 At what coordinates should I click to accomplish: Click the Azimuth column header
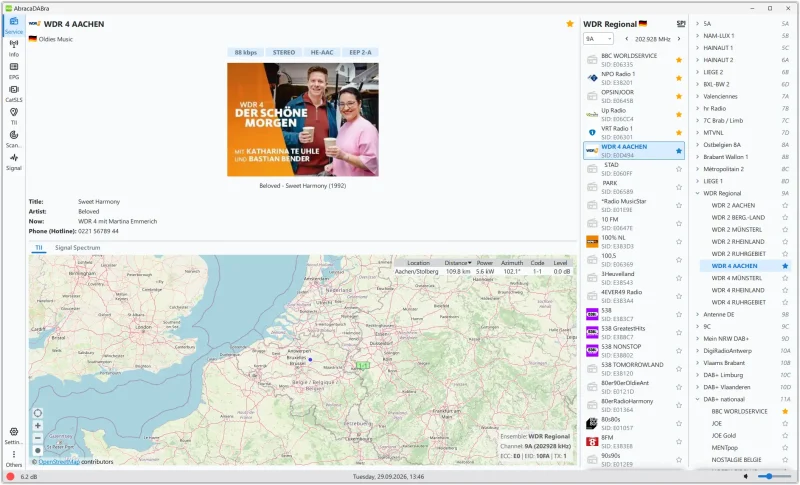pyautogui.click(x=512, y=263)
